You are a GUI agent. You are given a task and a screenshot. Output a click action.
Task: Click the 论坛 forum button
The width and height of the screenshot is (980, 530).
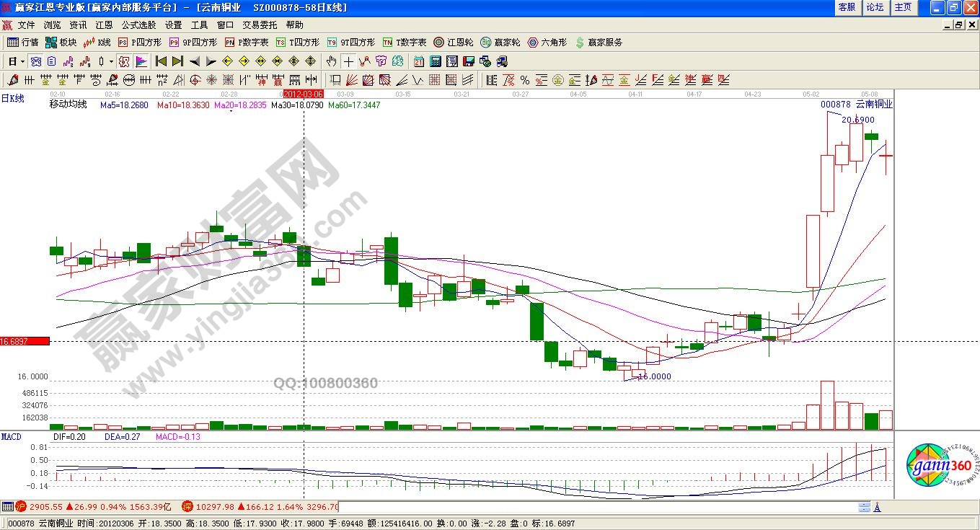click(x=874, y=7)
